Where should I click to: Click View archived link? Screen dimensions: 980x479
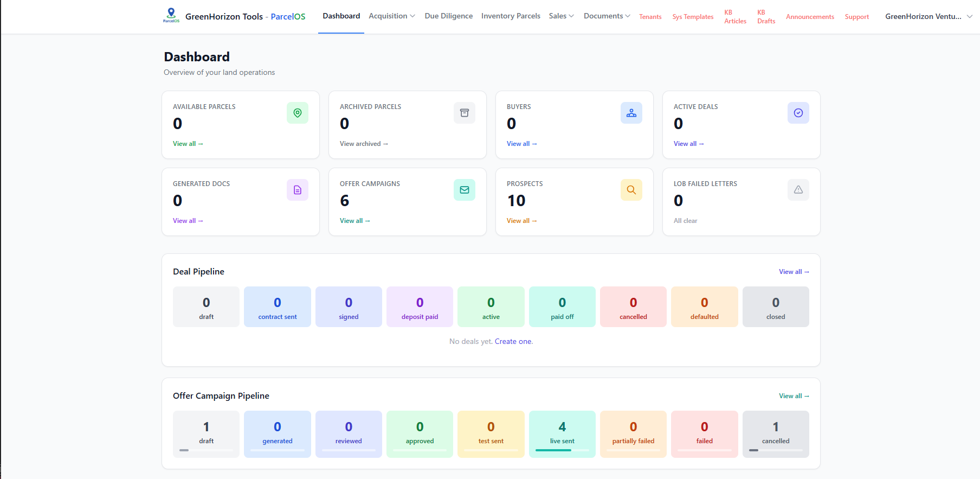364,144
